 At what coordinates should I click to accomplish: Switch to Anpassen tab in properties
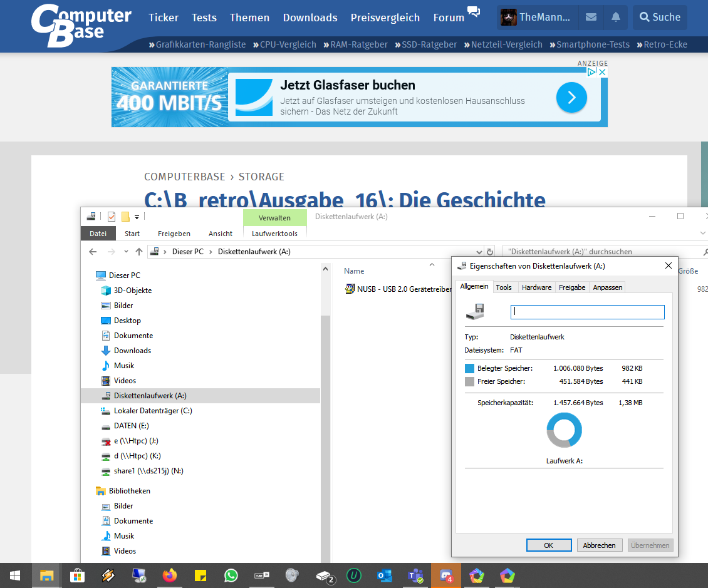click(x=607, y=287)
